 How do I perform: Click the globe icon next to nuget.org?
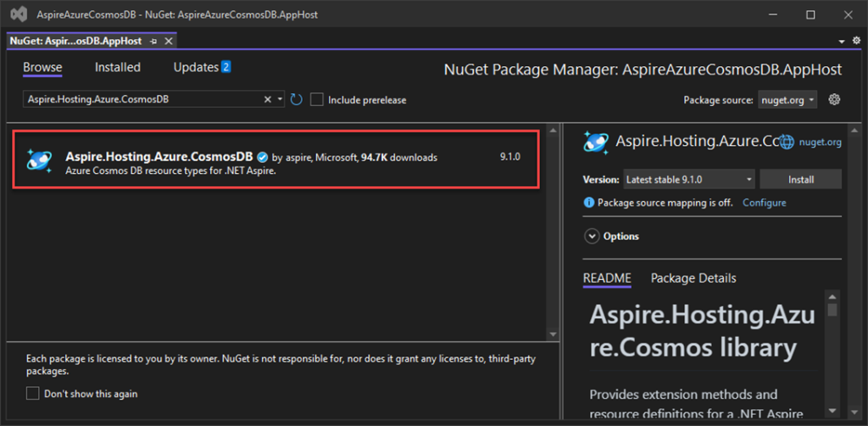click(x=786, y=143)
